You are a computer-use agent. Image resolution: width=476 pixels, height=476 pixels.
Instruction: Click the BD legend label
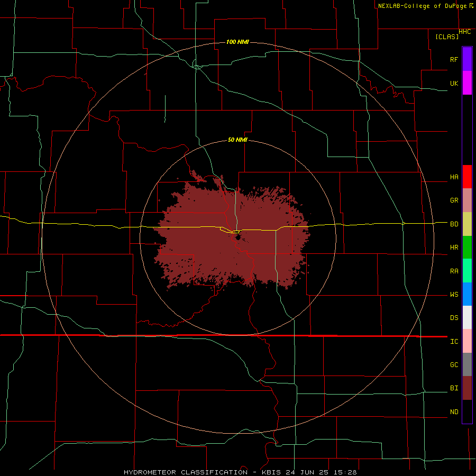click(454, 224)
